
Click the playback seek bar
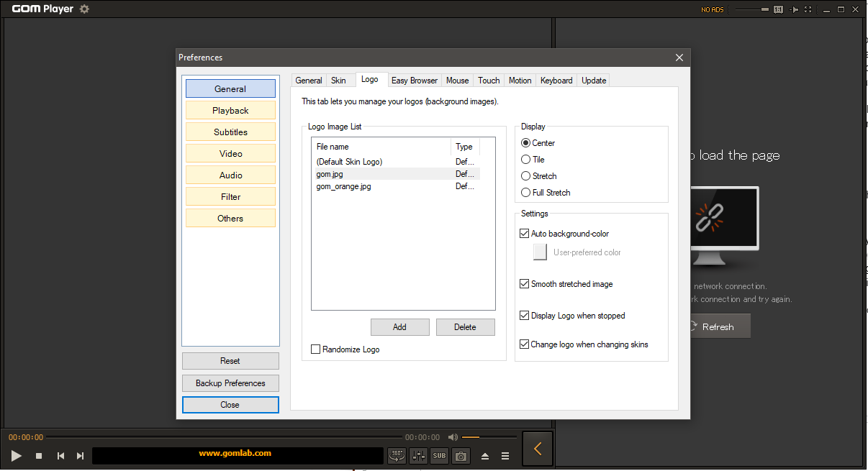224,436
